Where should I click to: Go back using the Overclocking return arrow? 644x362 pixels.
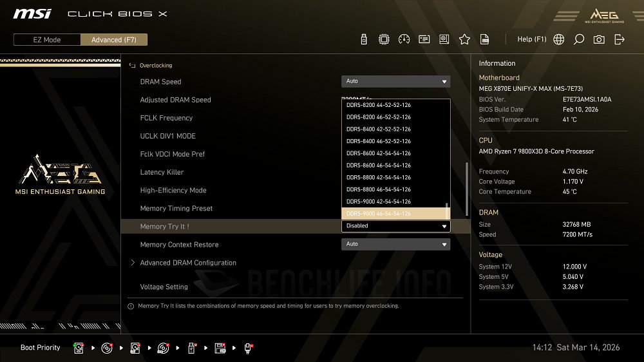(x=132, y=65)
